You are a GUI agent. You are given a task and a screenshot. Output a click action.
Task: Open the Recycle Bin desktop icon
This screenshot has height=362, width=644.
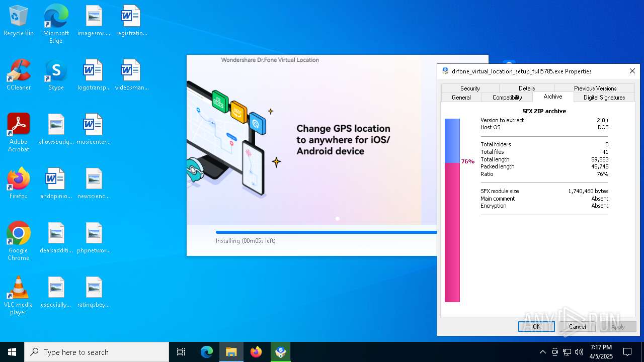coord(19,21)
